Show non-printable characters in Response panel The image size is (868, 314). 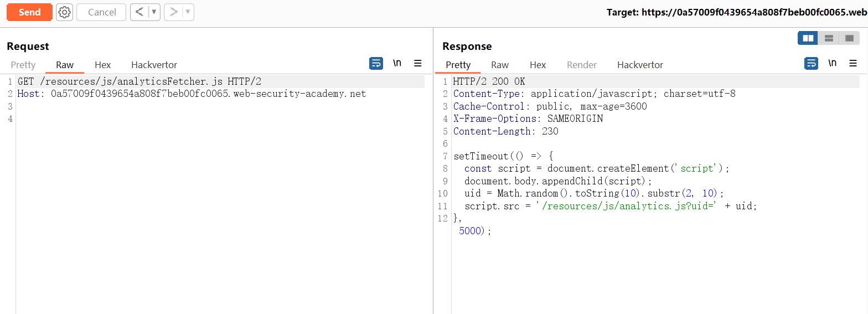point(832,63)
